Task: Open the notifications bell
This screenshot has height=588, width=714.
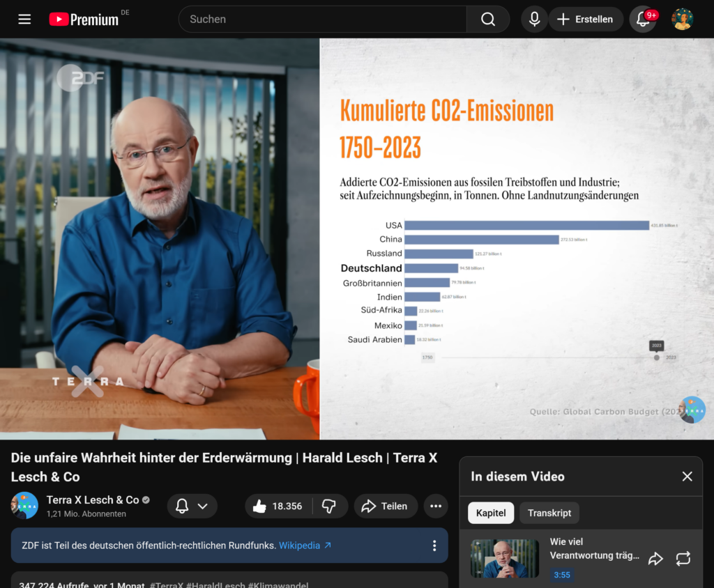Action: pos(643,20)
